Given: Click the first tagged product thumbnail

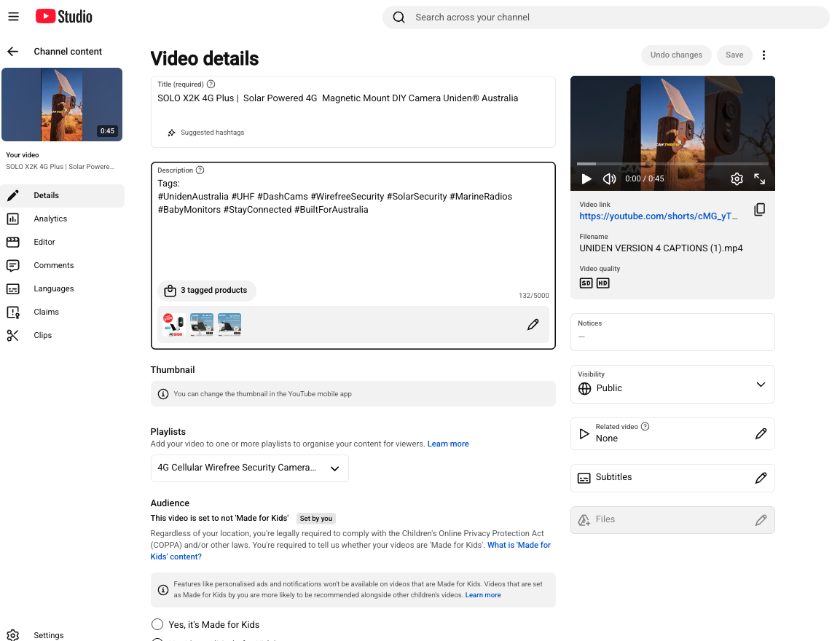Looking at the screenshot, I should pyautogui.click(x=173, y=325).
